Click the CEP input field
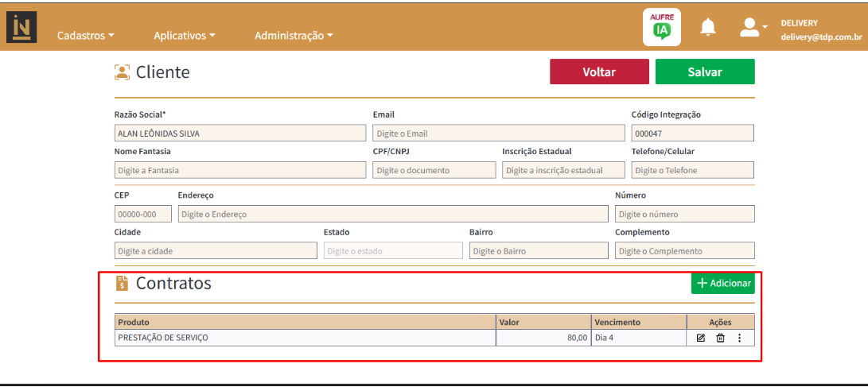 (142, 214)
